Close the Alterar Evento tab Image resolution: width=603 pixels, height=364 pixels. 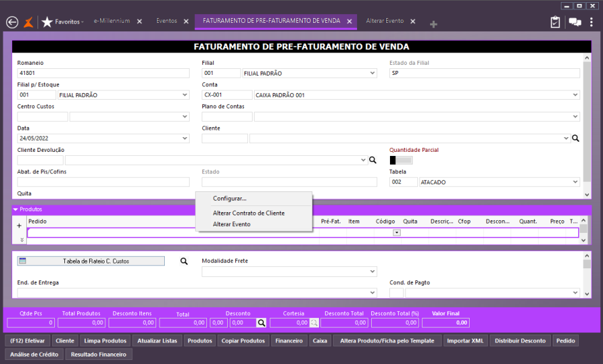(x=413, y=21)
